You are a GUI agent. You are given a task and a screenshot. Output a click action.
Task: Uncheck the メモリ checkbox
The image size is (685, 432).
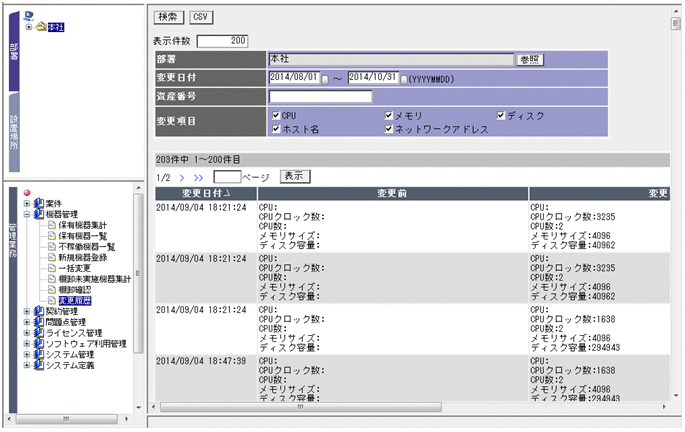pyautogui.click(x=389, y=115)
